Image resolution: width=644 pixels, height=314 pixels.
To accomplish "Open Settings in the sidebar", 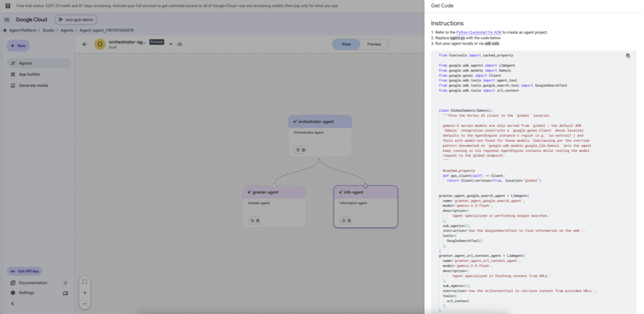I will coord(26,293).
